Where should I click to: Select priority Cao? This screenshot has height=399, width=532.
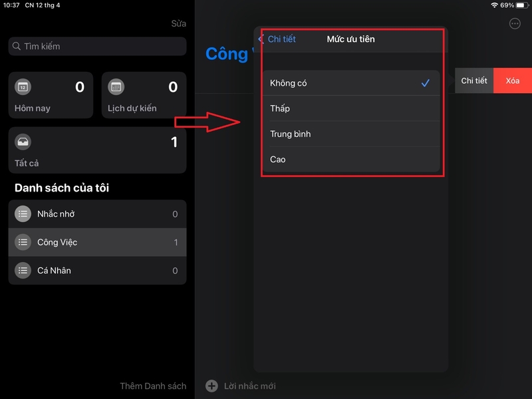point(351,160)
